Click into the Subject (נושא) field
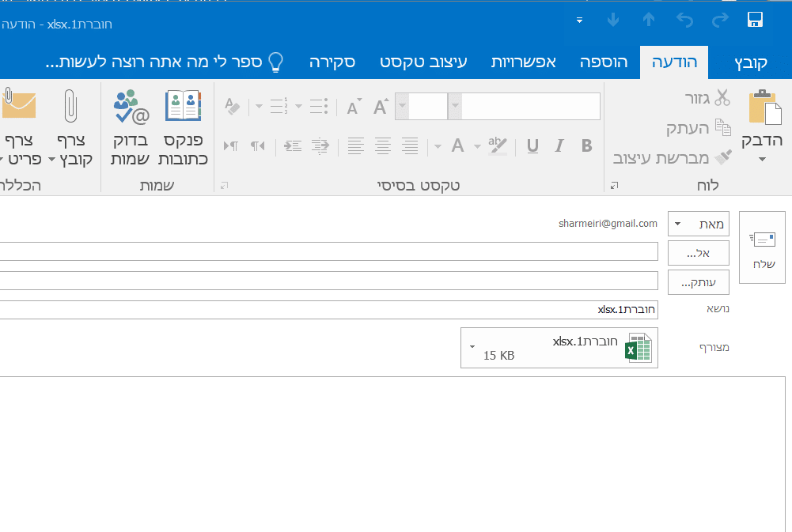Viewport: 792px width, 532px height. point(329,309)
